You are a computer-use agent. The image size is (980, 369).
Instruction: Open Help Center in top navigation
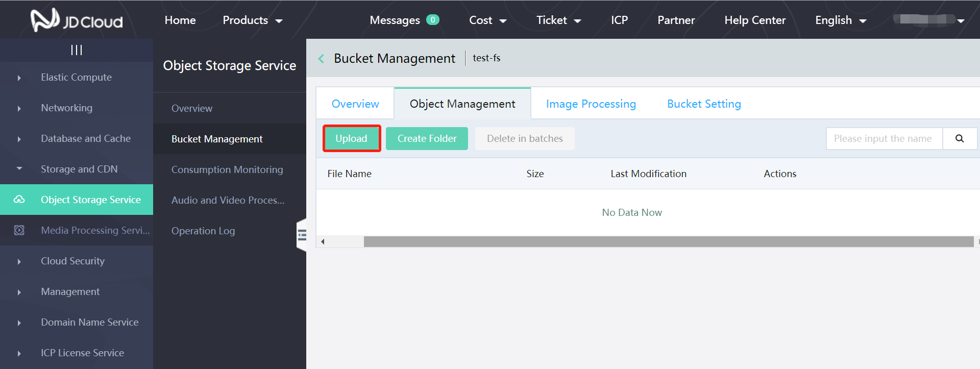755,20
